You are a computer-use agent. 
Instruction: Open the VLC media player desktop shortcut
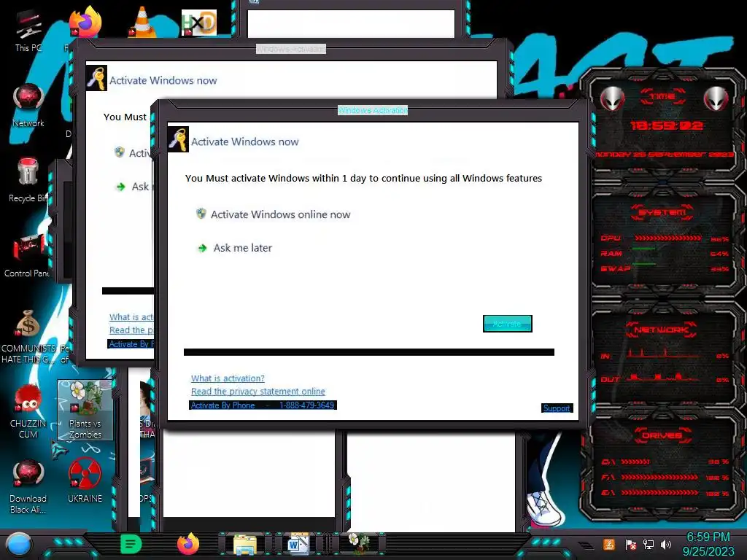tap(142, 23)
